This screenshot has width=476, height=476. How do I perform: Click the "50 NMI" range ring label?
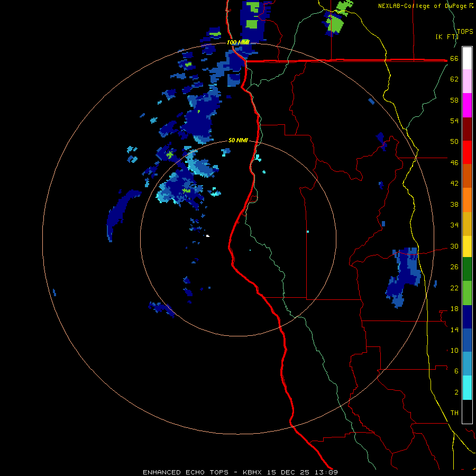[238, 140]
